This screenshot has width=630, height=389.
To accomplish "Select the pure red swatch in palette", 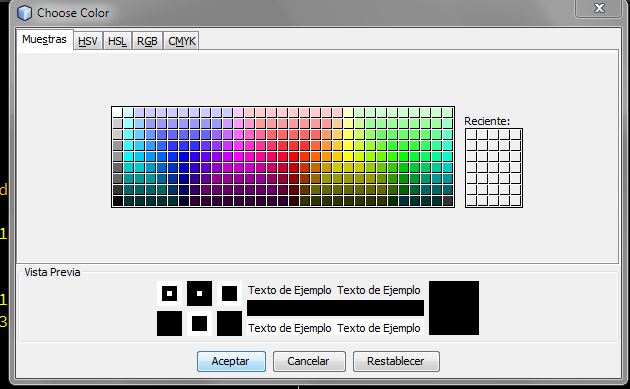I will (x=294, y=157).
